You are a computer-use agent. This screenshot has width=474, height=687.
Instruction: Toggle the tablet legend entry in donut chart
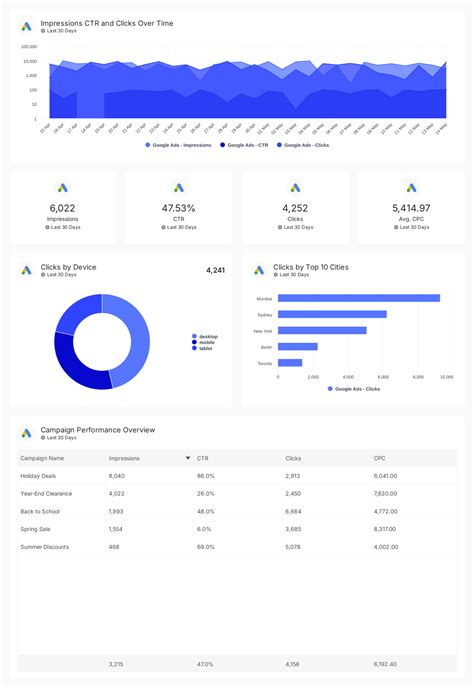pos(202,348)
